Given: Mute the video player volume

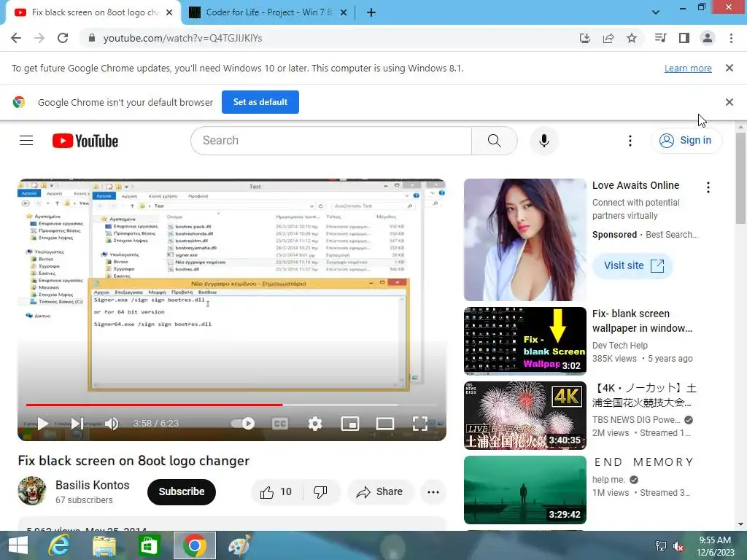Looking at the screenshot, I should pos(112,424).
